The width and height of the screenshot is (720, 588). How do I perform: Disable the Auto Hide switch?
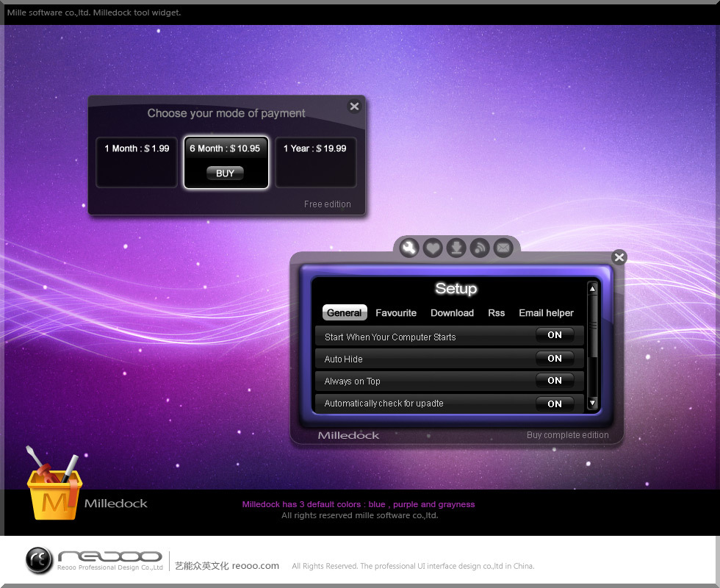[555, 359]
